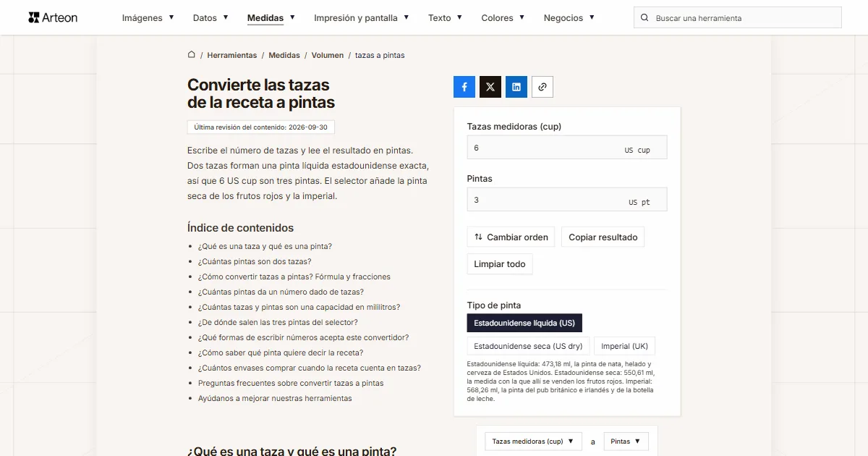Focus the Tazas medidoras input field

567,148
